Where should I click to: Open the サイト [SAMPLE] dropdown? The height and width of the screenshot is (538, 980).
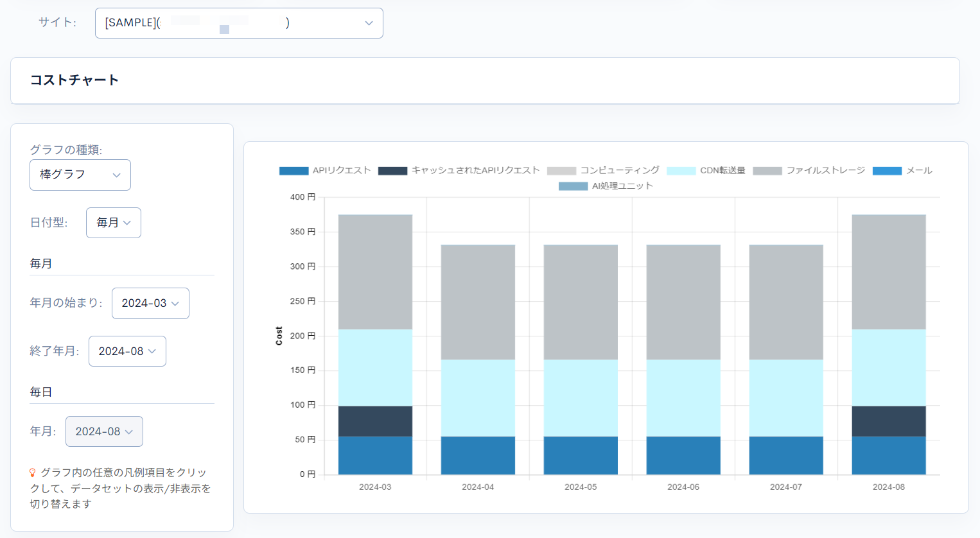coord(239,23)
